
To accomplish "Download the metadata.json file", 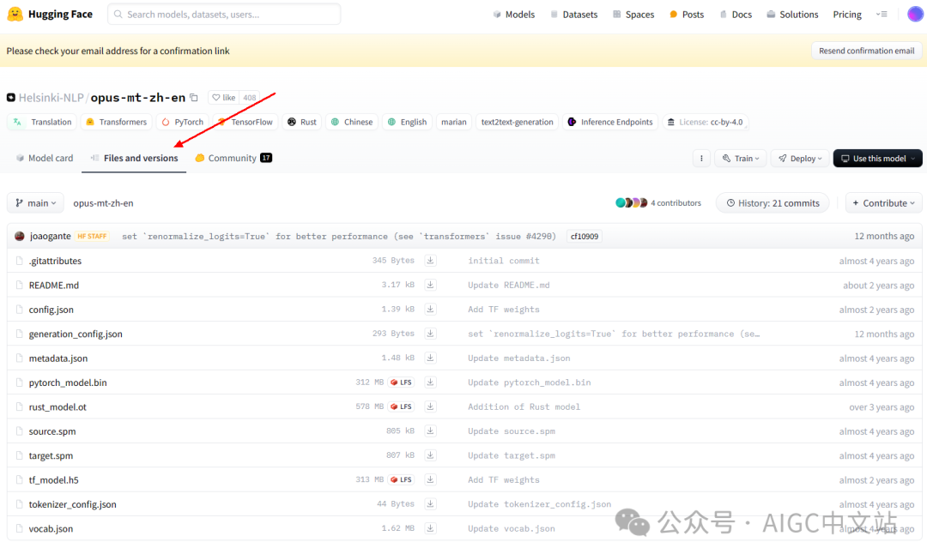I will [x=430, y=358].
